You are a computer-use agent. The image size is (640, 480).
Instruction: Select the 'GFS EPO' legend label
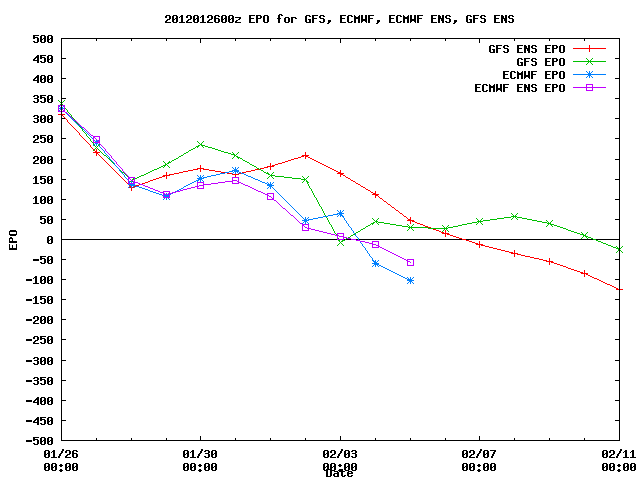point(540,62)
